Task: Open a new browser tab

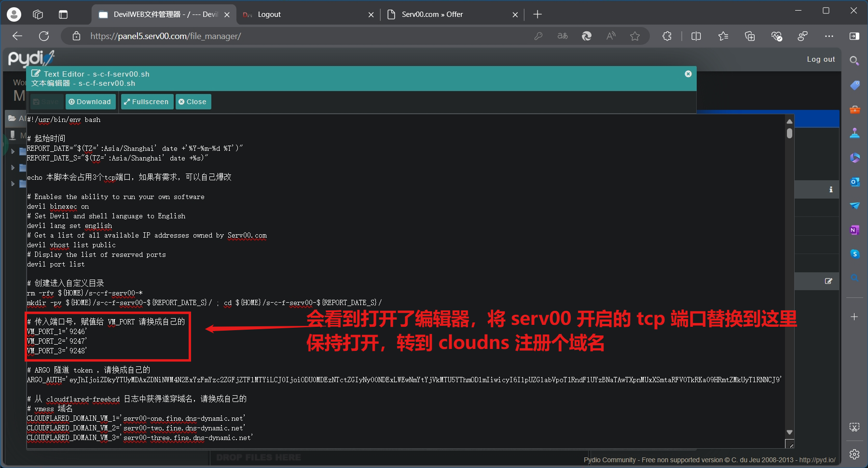Action: [x=537, y=14]
